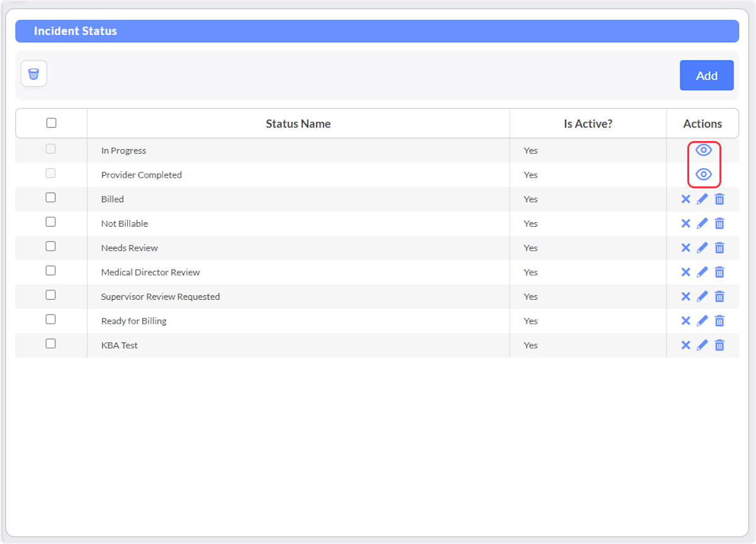The width and height of the screenshot is (756, 544).
Task: Click the disabled In Progress row checkbox
Action: click(x=51, y=149)
